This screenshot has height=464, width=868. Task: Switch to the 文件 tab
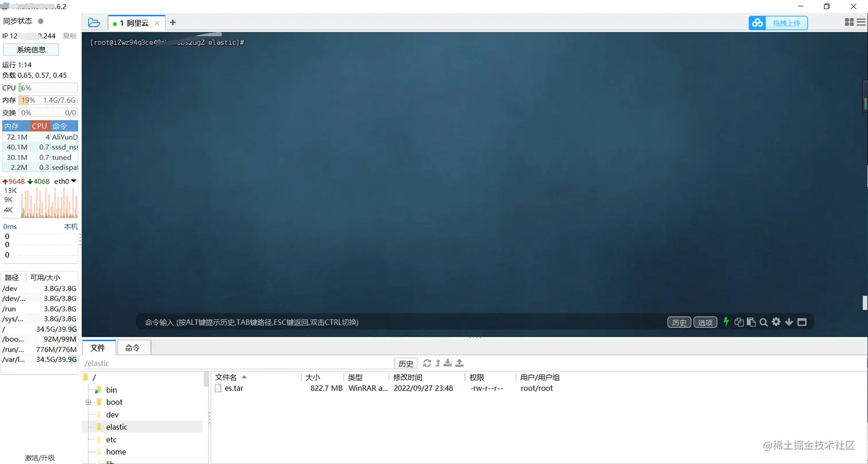(x=98, y=348)
